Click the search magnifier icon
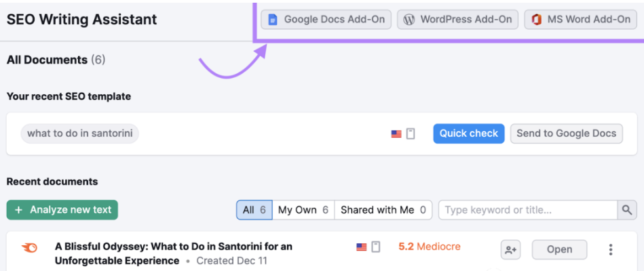 coord(627,210)
